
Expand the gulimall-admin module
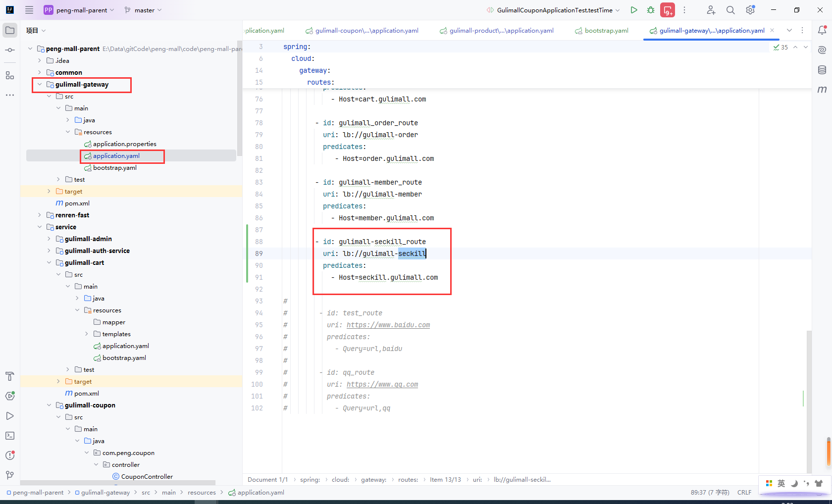[49, 239]
